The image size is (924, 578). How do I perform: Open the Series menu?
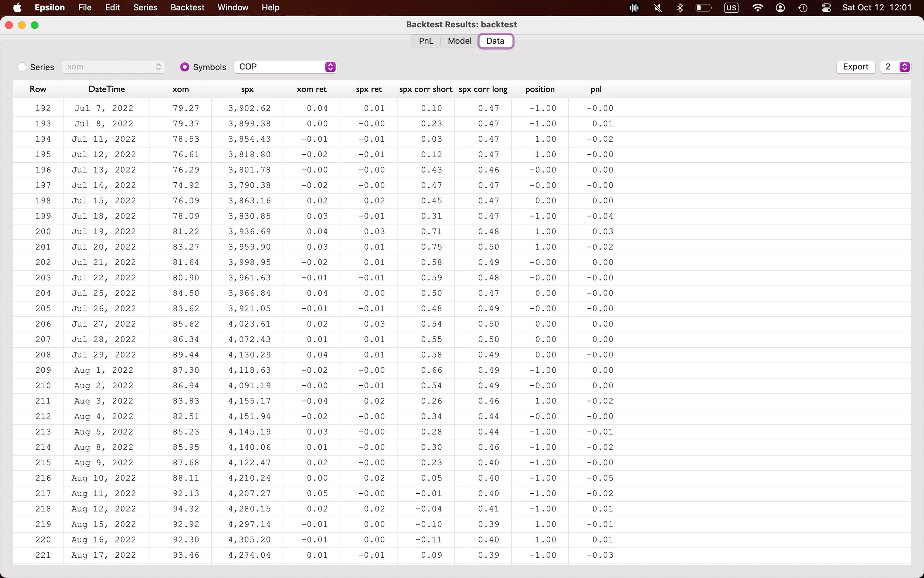(145, 7)
